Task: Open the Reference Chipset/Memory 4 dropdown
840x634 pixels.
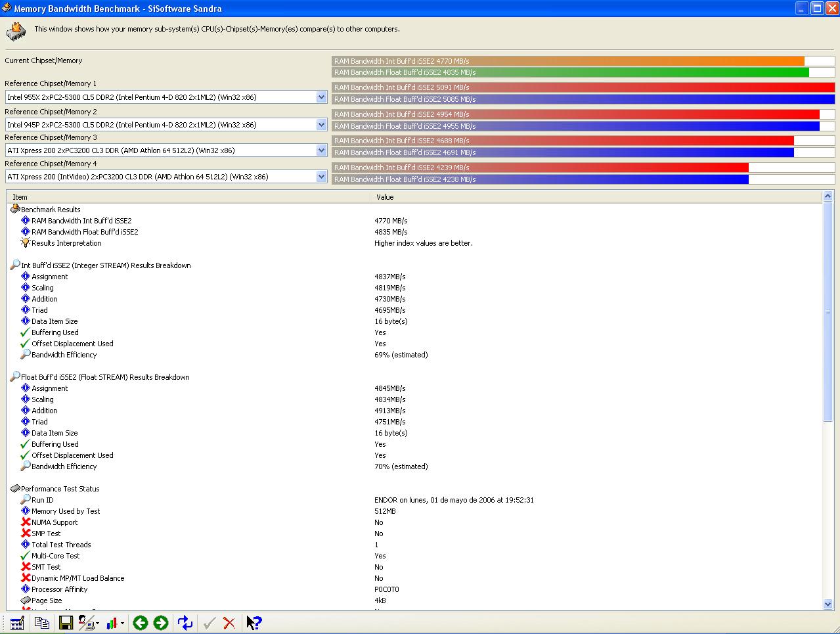Action: coord(321,177)
